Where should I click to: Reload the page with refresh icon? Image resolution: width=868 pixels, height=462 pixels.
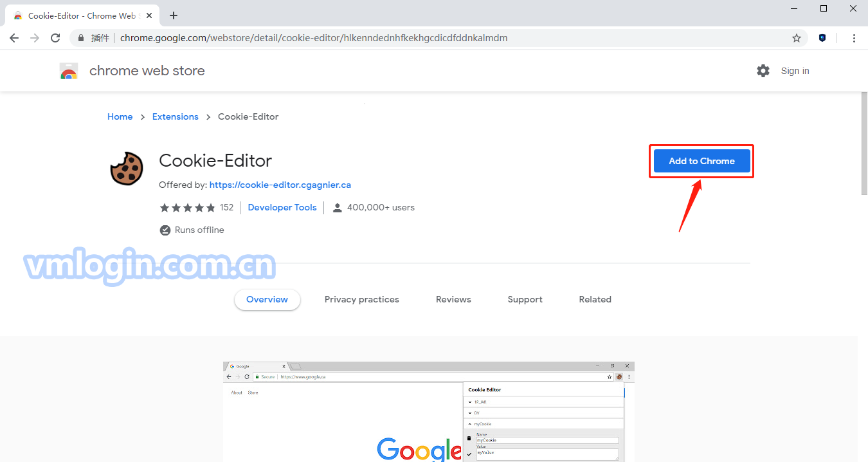pyautogui.click(x=55, y=38)
